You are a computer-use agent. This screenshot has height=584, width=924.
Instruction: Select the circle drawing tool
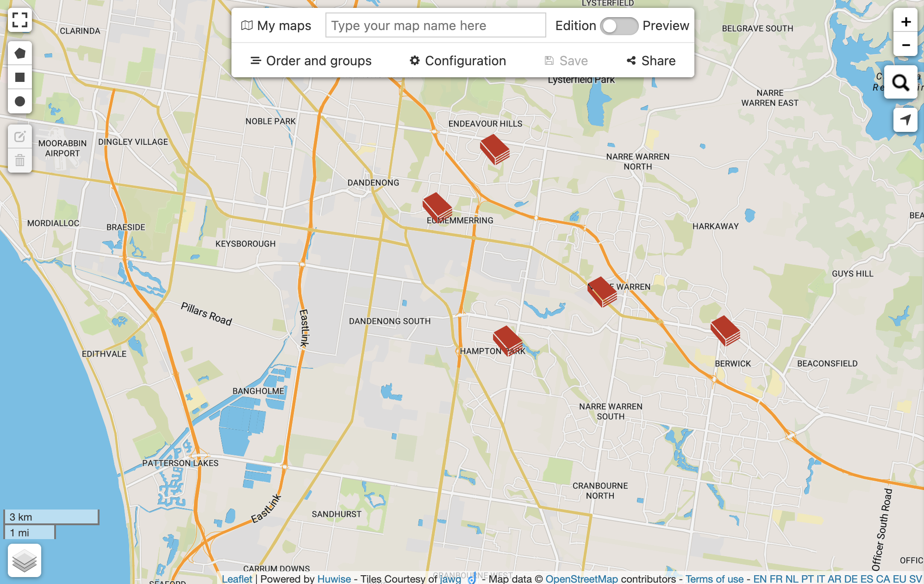20,101
